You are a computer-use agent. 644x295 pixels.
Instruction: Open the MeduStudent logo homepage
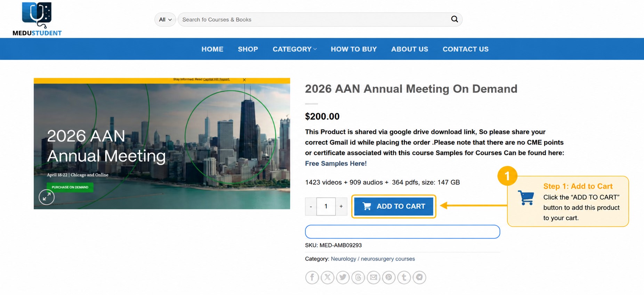tap(37, 19)
